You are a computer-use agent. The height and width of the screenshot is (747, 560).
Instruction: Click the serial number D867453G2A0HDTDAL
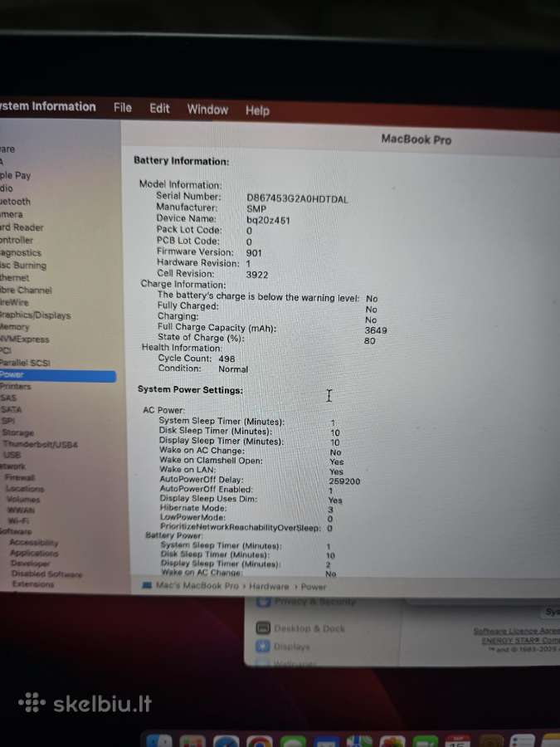tap(297, 199)
